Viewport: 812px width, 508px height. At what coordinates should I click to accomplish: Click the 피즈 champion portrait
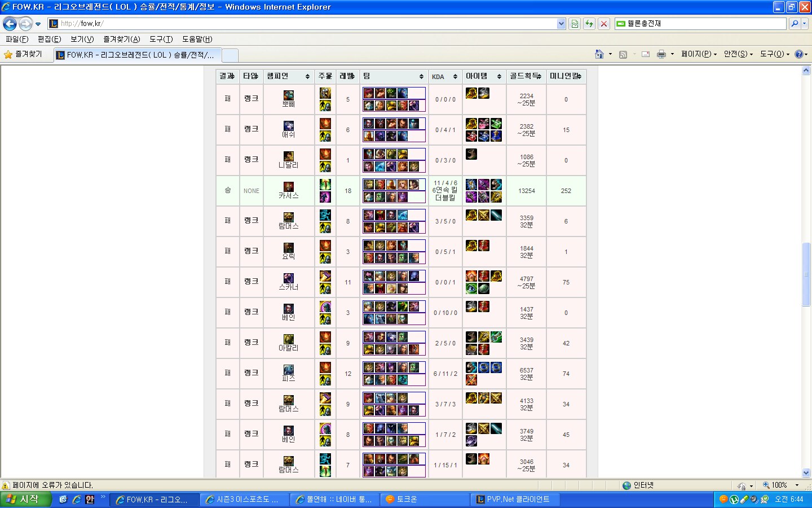(x=289, y=369)
